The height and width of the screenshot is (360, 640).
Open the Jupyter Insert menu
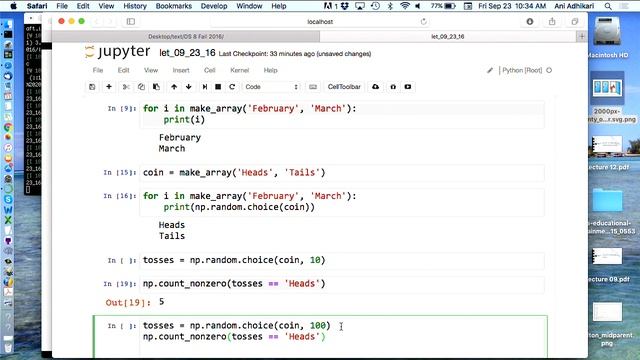[x=181, y=70]
